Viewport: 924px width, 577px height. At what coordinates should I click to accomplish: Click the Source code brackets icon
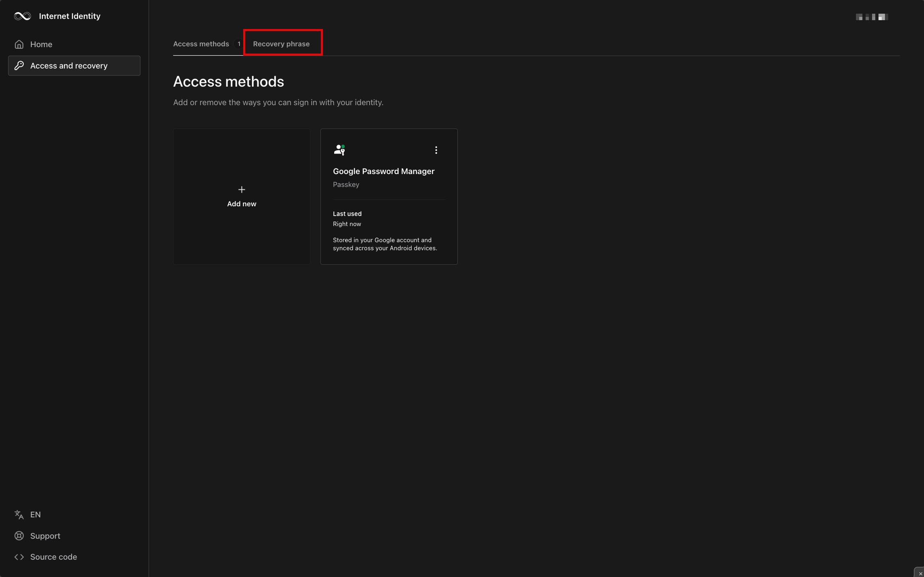(x=19, y=557)
